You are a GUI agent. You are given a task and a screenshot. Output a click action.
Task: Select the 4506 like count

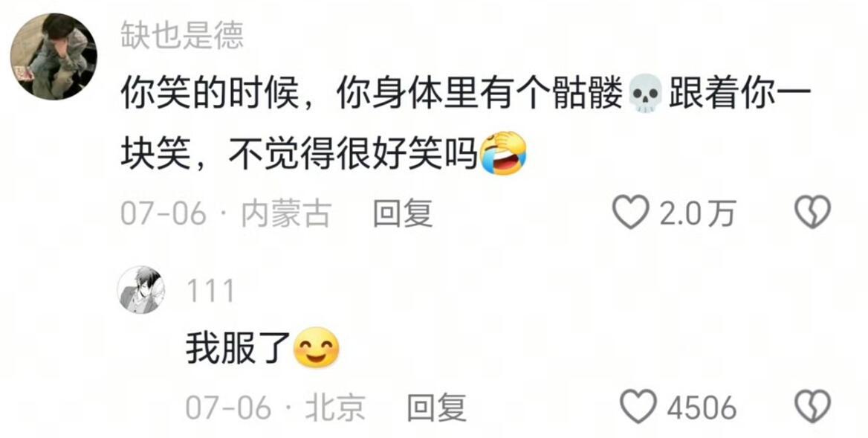coord(702,408)
